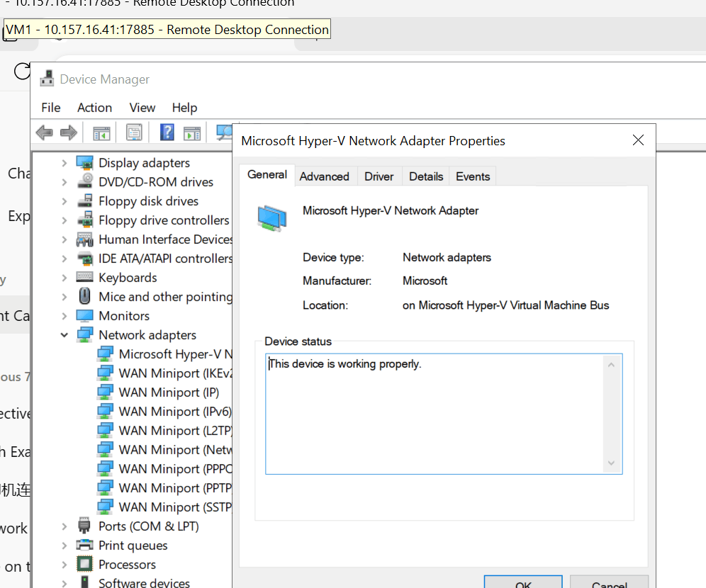Select WAN Miniport (PPTP) in the tree
Image resolution: width=706 pixels, height=588 pixels.
175,487
